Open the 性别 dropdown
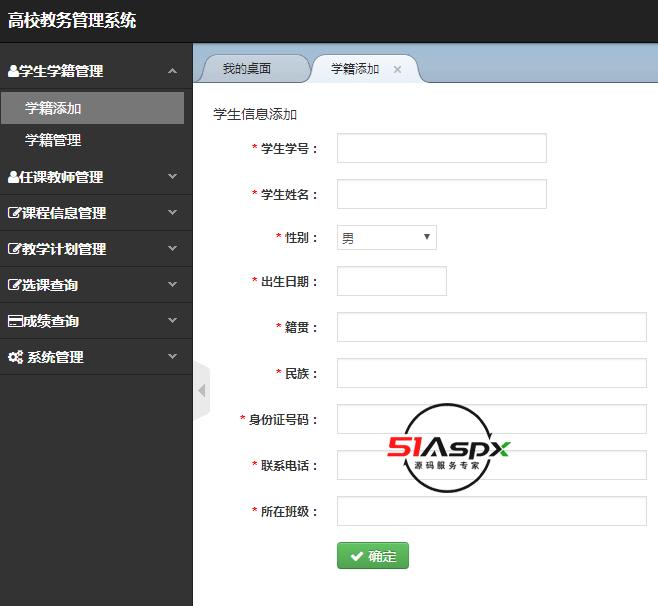The width and height of the screenshot is (658, 606). point(386,238)
